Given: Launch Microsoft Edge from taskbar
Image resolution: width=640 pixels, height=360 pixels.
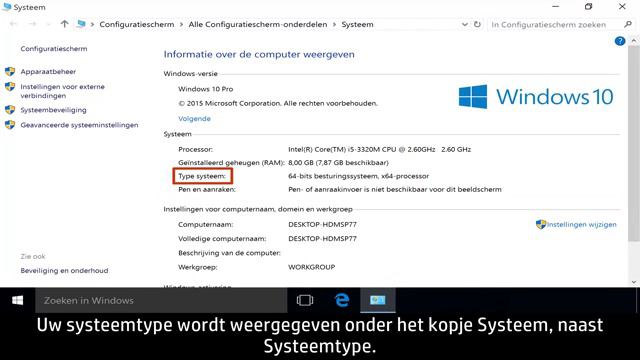Looking at the screenshot, I should coord(342,300).
